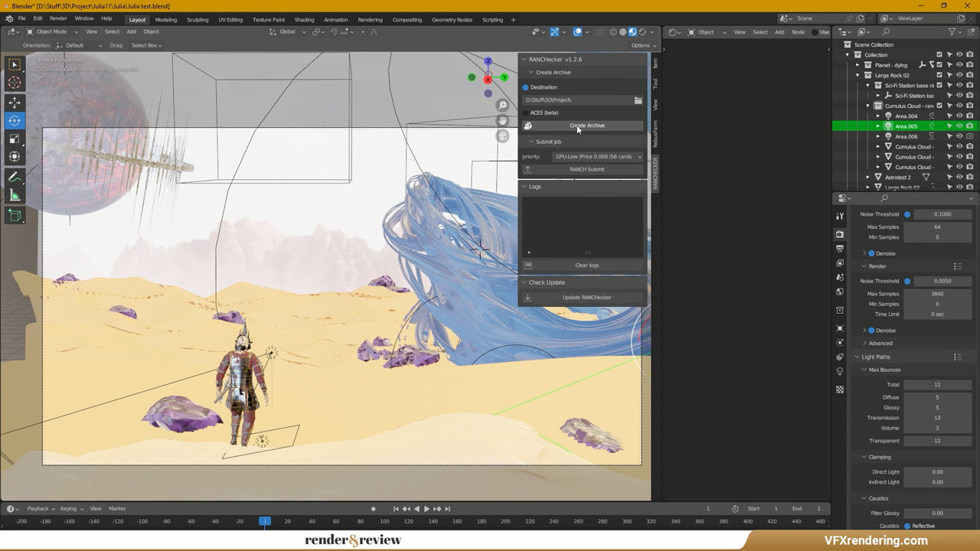Toggle the ACES (beta) checkbox
Image resolution: width=980 pixels, height=551 pixels.
click(x=526, y=112)
